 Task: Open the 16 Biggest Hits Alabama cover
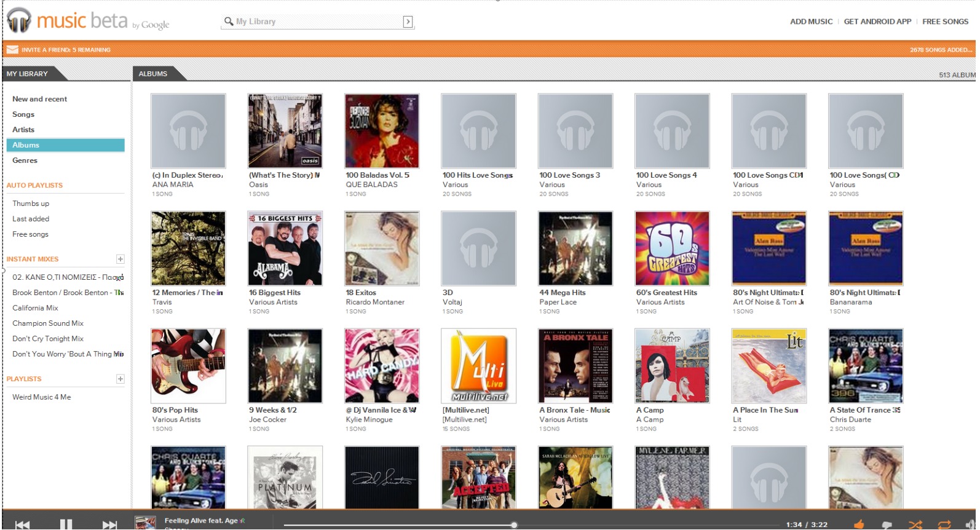pyautogui.click(x=285, y=248)
